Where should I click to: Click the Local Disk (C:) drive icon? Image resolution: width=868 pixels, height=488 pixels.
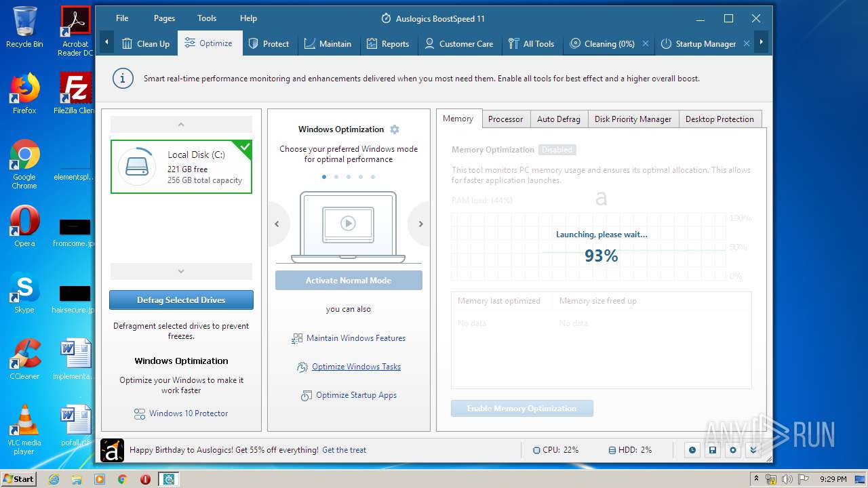click(x=138, y=167)
